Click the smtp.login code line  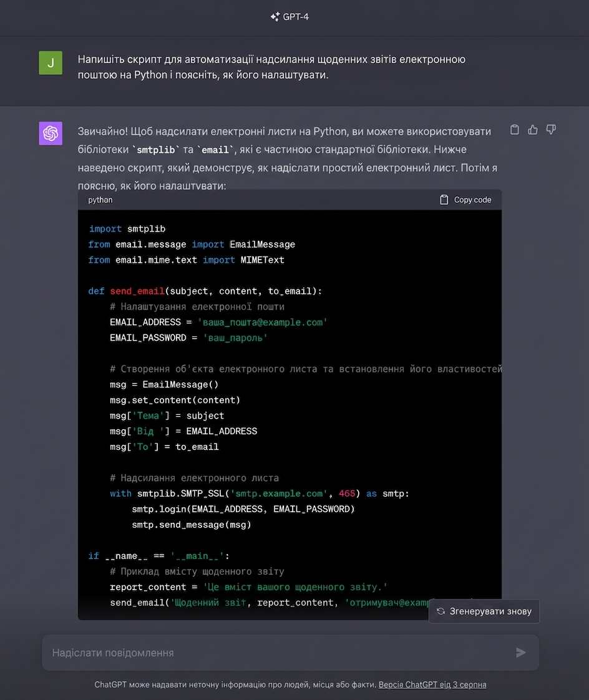pyautogui.click(x=243, y=509)
